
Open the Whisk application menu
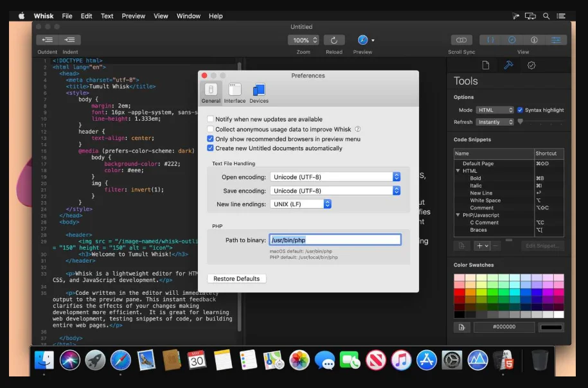44,16
